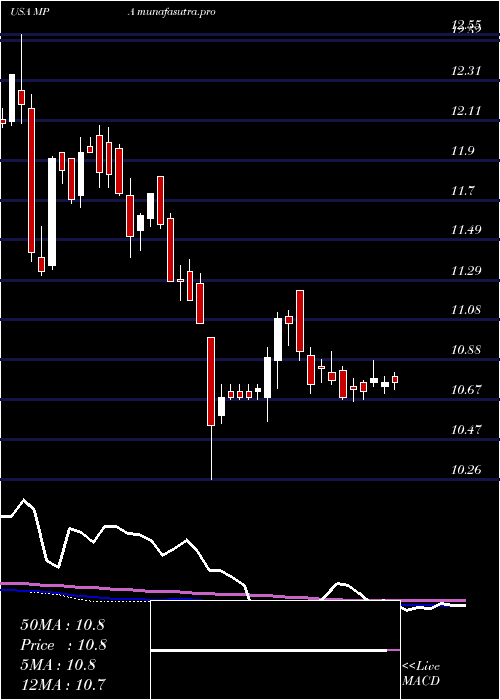Click the last red candlestick on the right
Viewport: 500px width, 700px height.
pyautogui.click(x=395, y=380)
